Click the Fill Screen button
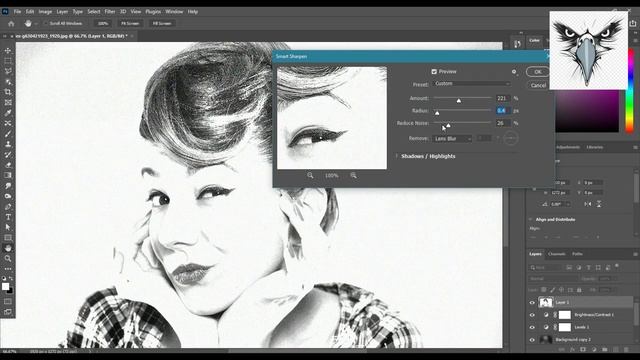The height and width of the screenshot is (360, 640). click(162, 24)
